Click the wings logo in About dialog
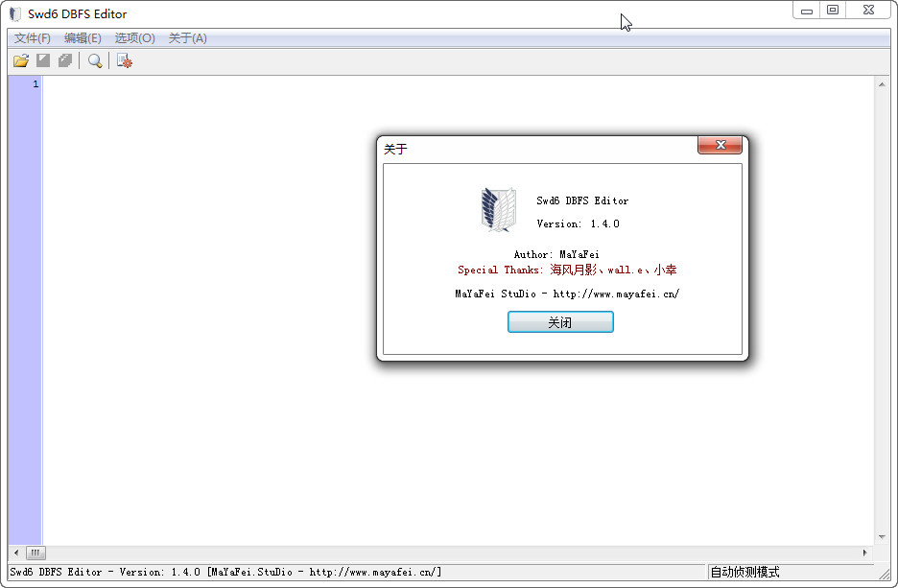The image size is (898, 588). (498, 210)
